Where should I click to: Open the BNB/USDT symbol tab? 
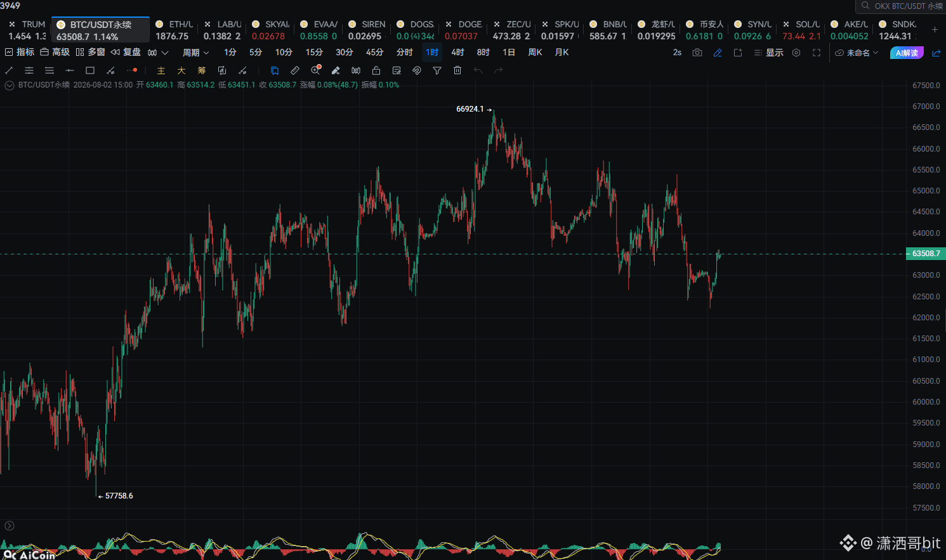(x=608, y=30)
